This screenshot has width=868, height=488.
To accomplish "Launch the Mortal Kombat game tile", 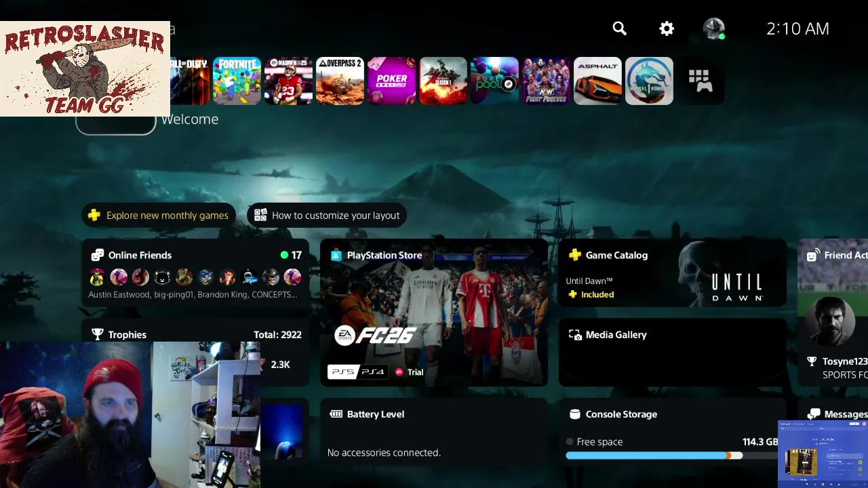I will 649,81.
